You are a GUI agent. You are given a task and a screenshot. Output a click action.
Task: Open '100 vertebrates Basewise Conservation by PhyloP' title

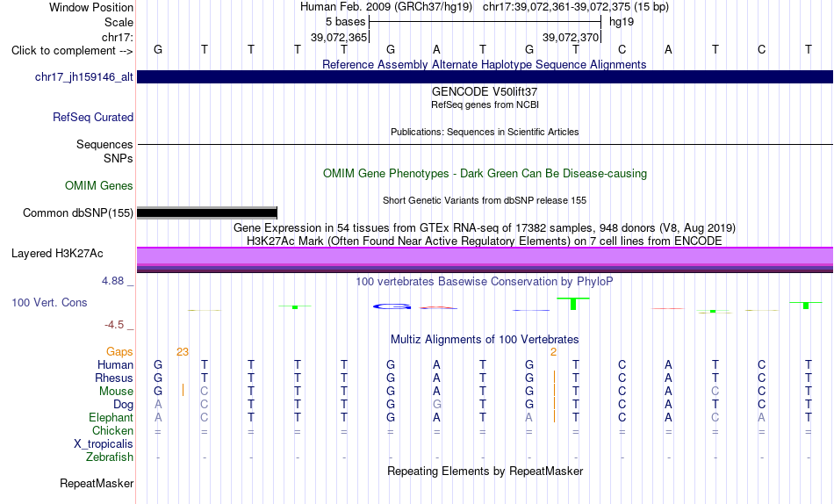484,282
